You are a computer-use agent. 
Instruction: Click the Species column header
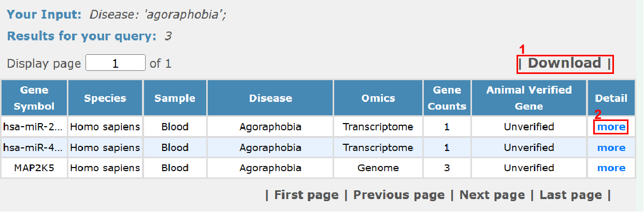point(105,98)
